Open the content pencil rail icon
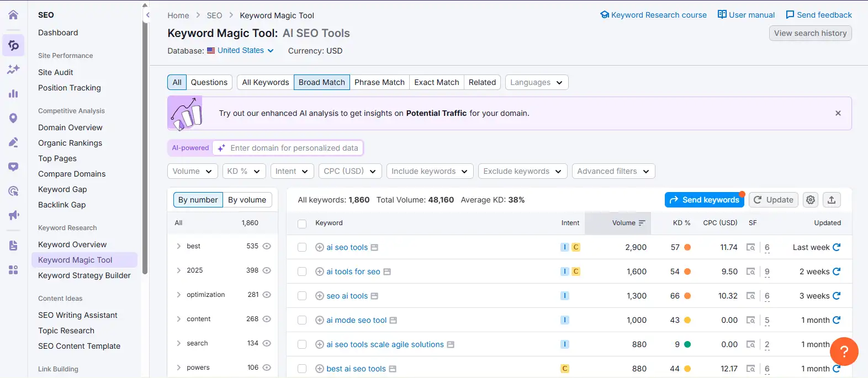This screenshot has height=378, width=868. [x=13, y=142]
